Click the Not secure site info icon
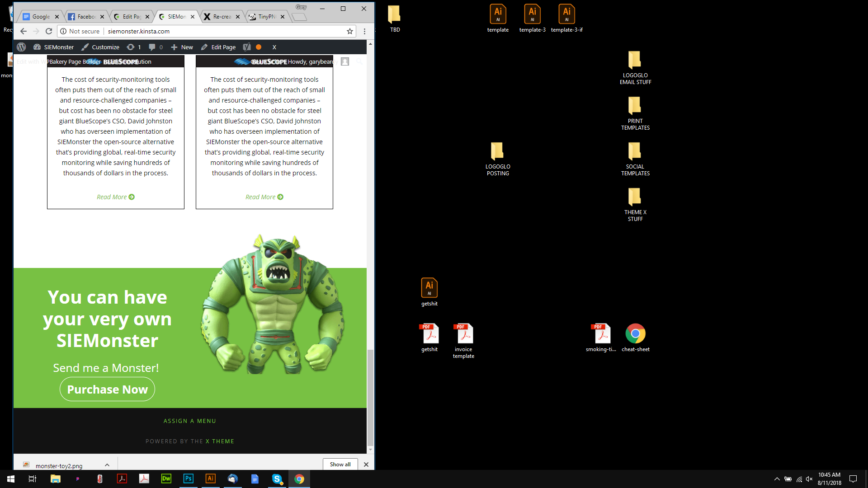This screenshot has width=868, height=488. pos(64,31)
